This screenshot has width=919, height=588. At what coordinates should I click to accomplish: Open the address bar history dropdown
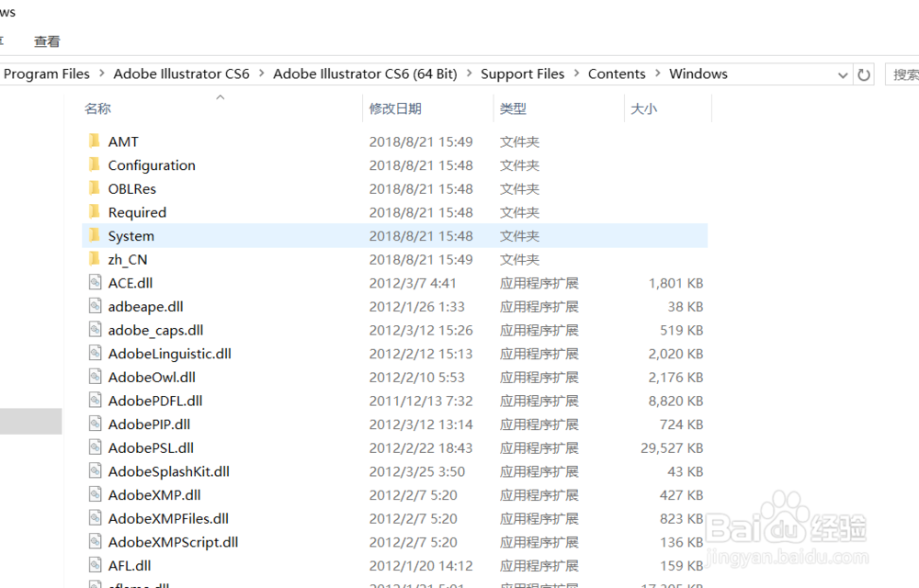[843, 75]
